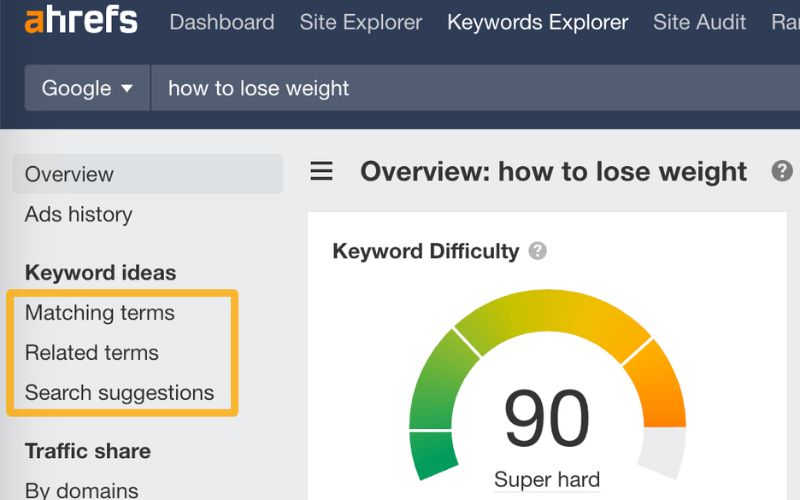This screenshot has width=800, height=500.
Task: Open By domains traffic share
Action: tap(82, 490)
